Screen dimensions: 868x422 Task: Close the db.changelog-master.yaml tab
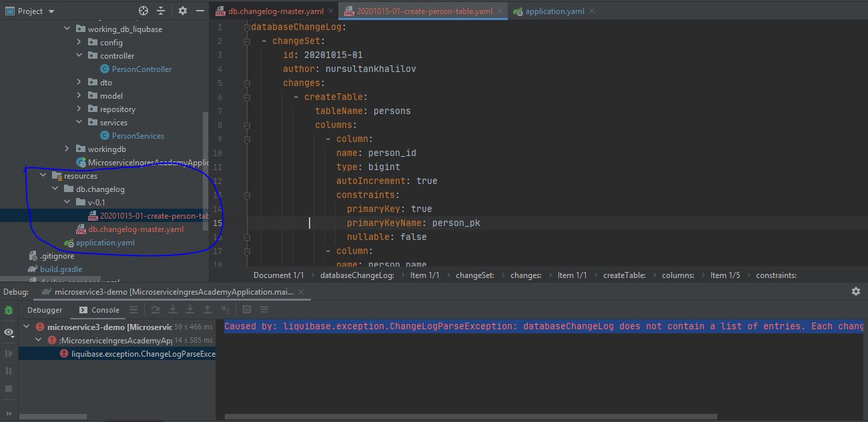coord(331,11)
